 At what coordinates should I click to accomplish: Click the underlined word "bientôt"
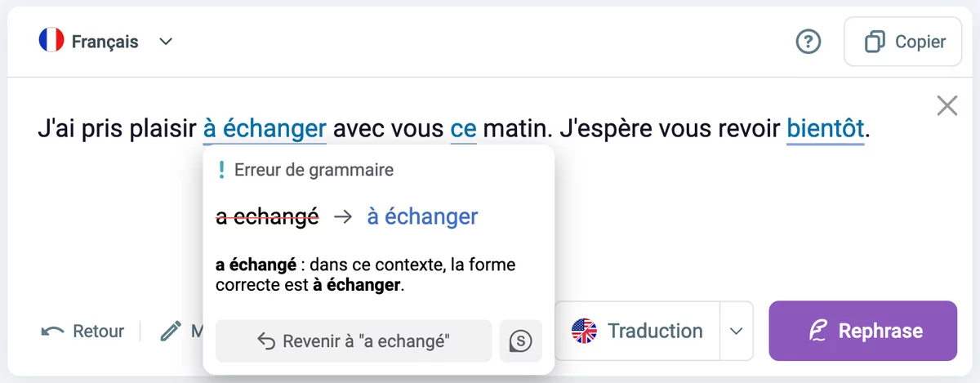click(x=825, y=128)
